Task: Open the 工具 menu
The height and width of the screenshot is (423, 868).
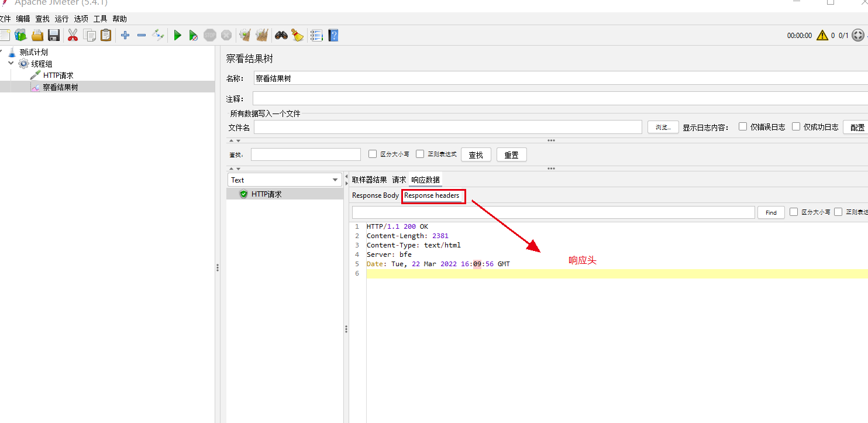Action: [x=101, y=19]
